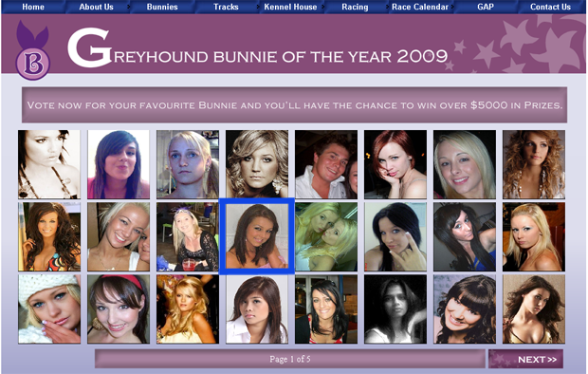
Task: Select the red-haired woman's photo
Action: (395, 164)
